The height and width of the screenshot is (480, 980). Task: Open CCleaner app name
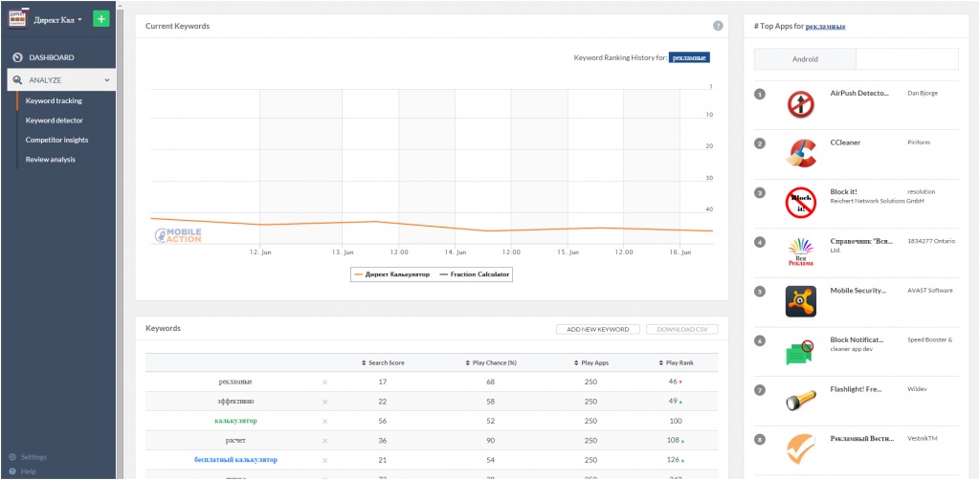[845, 142]
